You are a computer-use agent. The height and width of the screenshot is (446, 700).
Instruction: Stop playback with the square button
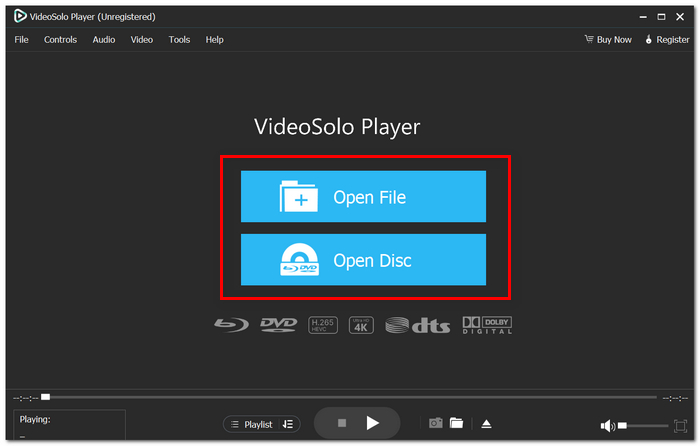point(342,423)
